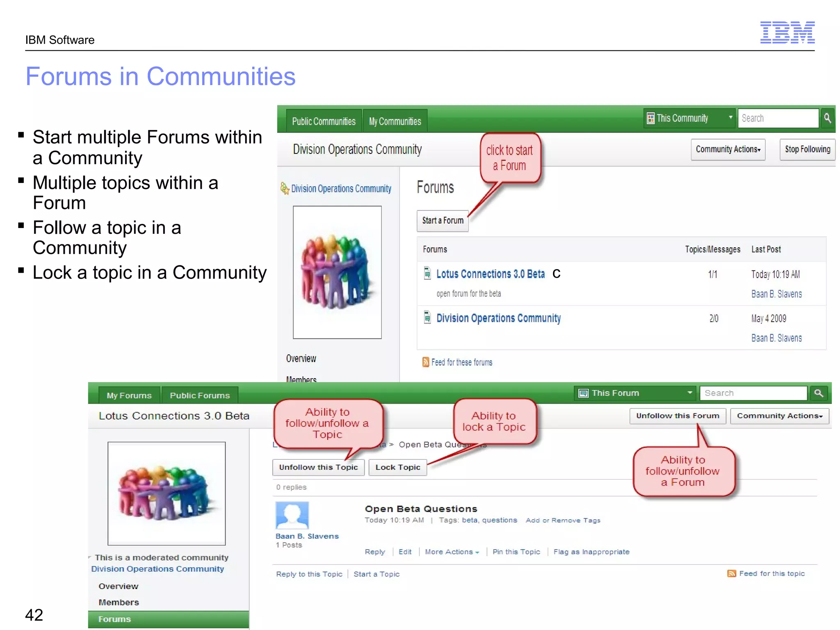Click Feed for these forums link
The height and width of the screenshot is (630, 840).
tap(462, 363)
